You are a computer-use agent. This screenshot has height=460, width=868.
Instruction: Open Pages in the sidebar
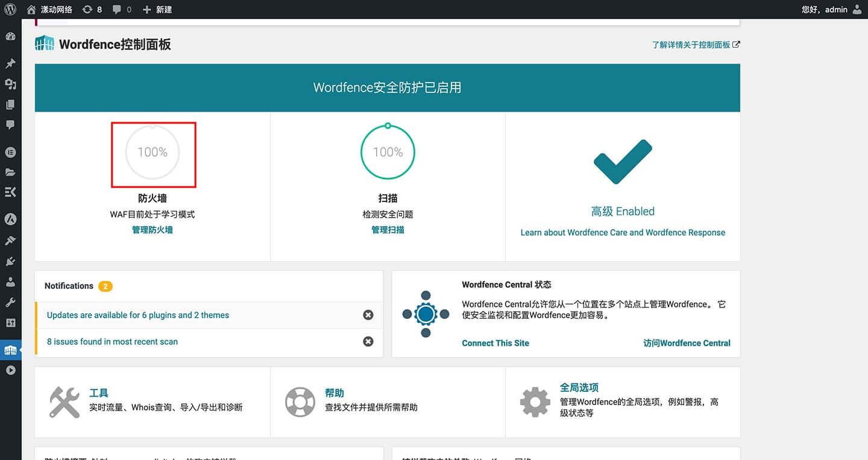coord(10,104)
